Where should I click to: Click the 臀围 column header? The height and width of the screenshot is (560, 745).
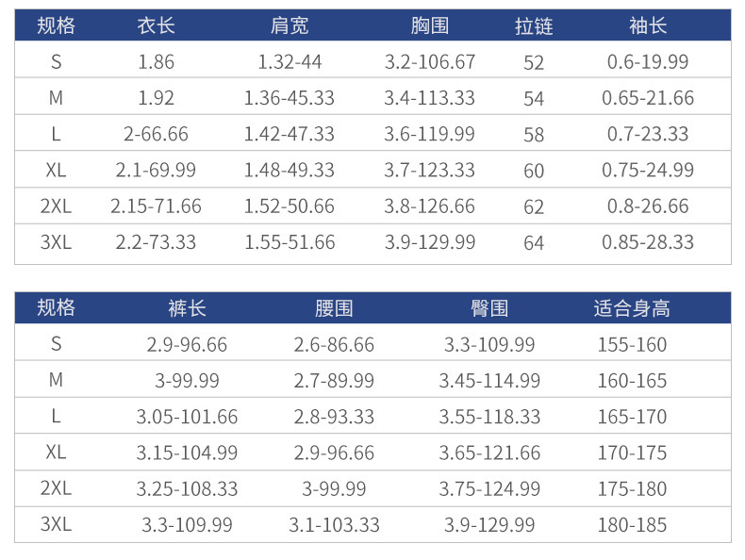[489, 308]
